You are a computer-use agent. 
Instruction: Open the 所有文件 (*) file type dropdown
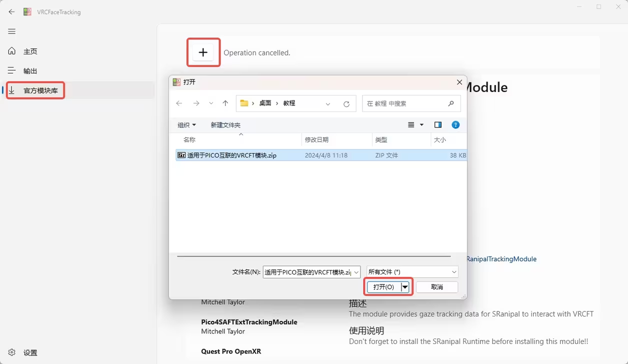[x=412, y=272]
